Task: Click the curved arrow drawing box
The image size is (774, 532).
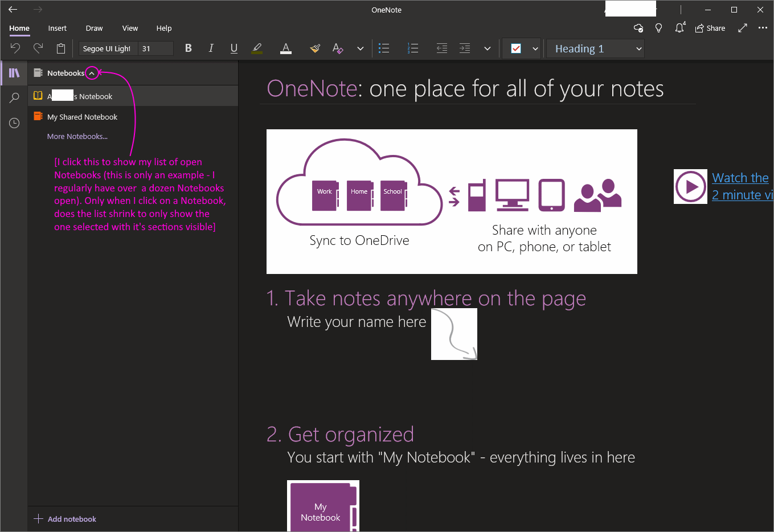Action: (454, 334)
